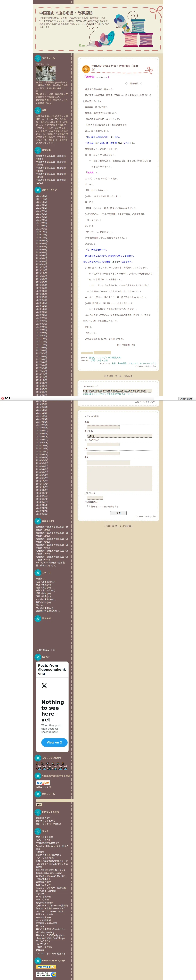Click the icon beside twitter heading

pyautogui.click(x=38, y=657)
